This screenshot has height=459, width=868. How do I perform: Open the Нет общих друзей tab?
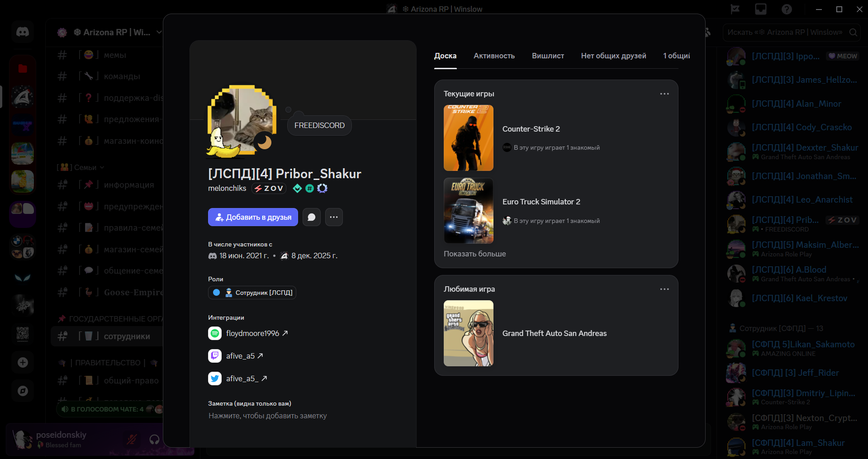[x=613, y=56]
